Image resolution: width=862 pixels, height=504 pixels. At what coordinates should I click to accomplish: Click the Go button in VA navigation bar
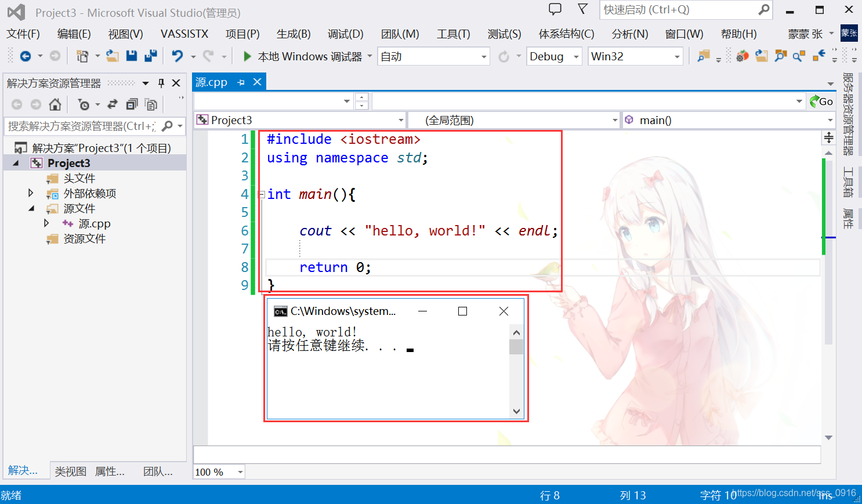click(x=821, y=101)
